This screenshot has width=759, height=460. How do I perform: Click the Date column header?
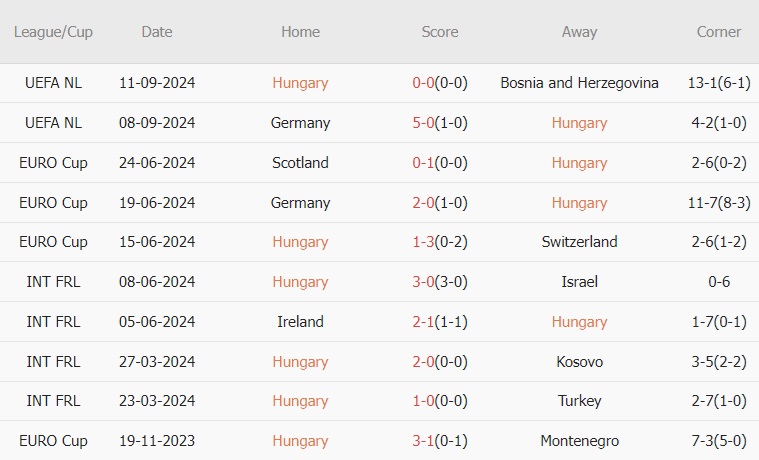(x=157, y=32)
